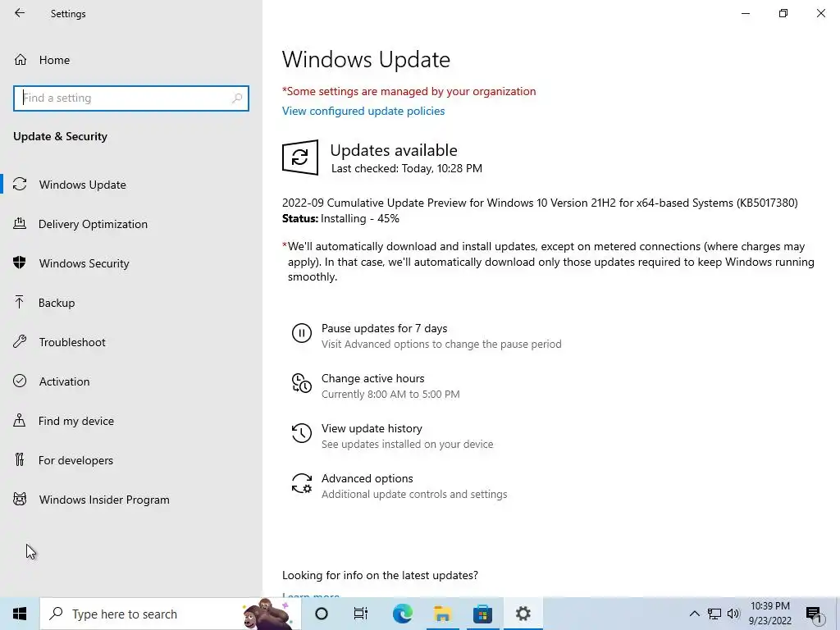Image resolution: width=840 pixels, height=630 pixels.
Task: Open File Explorer from the taskbar
Action: (x=442, y=614)
